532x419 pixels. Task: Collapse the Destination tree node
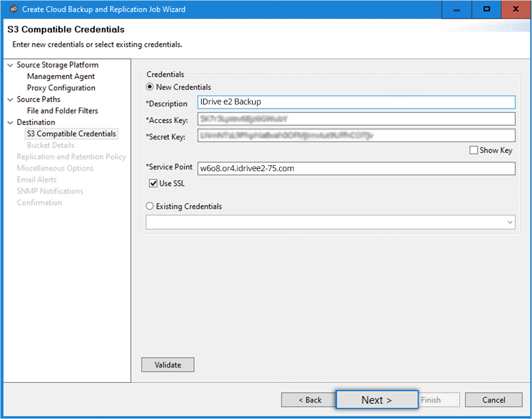pos(10,123)
